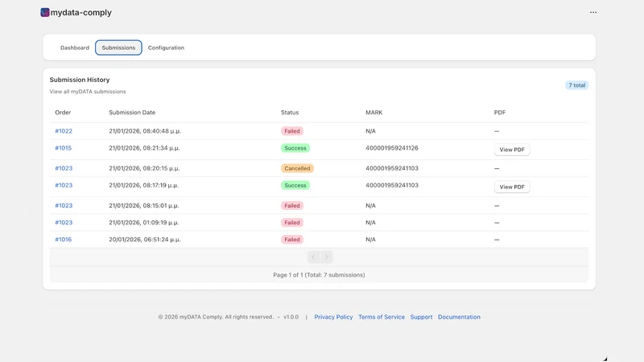The height and width of the screenshot is (362, 644).
Task: Click the 2026 myDATA Comply copyright text
Action: [216, 317]
